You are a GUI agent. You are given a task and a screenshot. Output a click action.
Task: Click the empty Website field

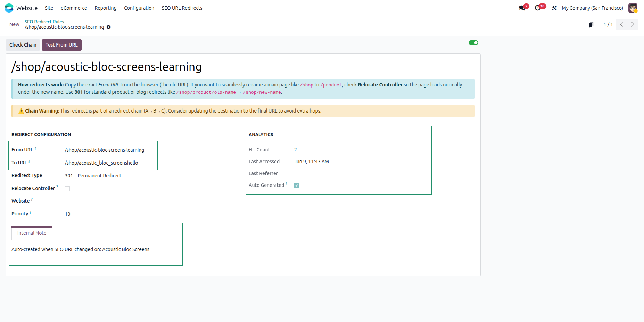(x=150, y=201)
